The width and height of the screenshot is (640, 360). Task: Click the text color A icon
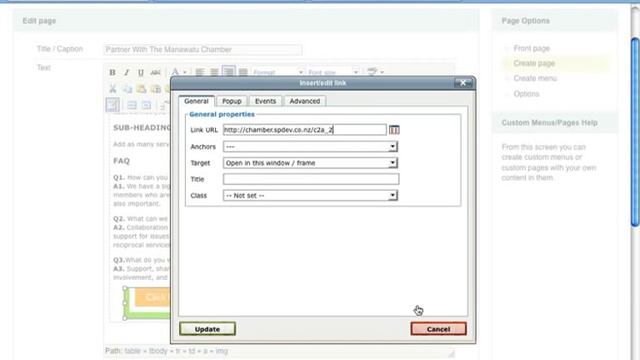(175, 72)
